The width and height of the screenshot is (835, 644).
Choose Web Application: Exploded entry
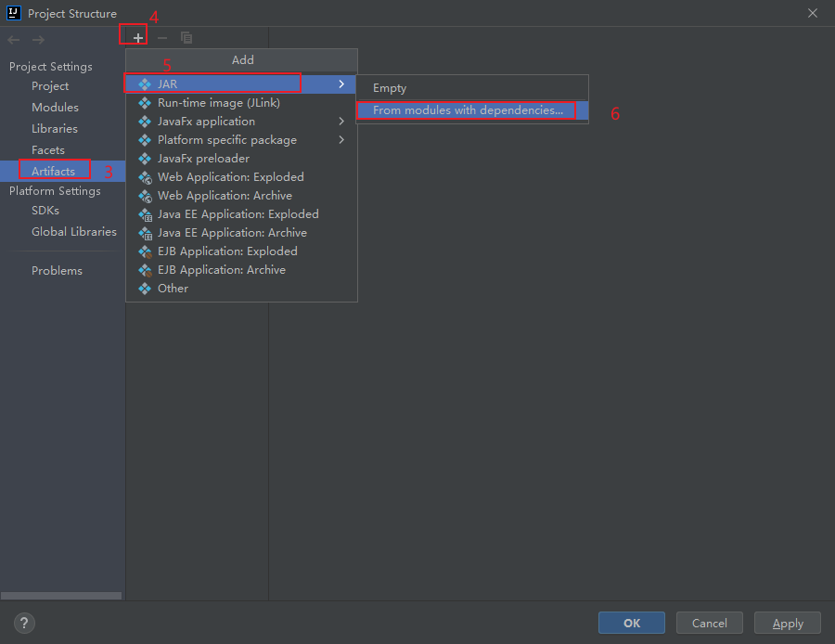point(240,177)
